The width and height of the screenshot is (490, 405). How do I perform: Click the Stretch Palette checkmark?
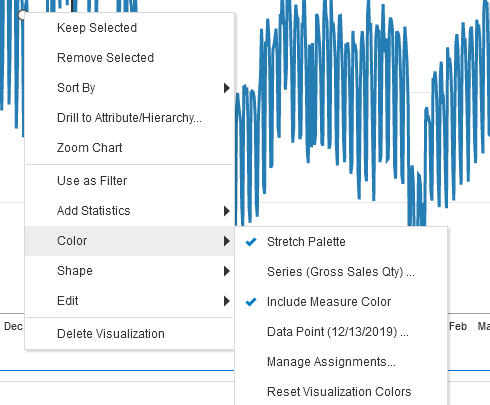tap(251, 242)
